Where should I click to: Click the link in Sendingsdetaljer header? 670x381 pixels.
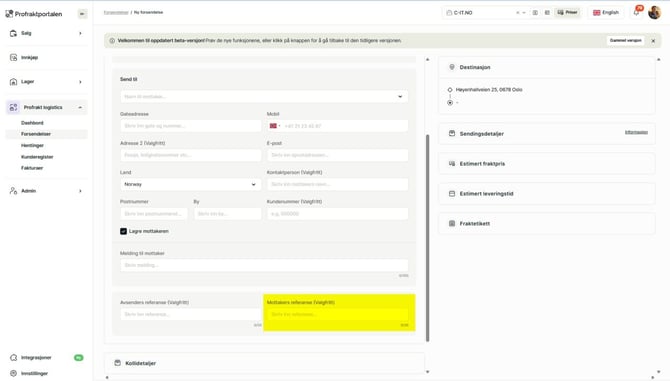pos(636,132)
